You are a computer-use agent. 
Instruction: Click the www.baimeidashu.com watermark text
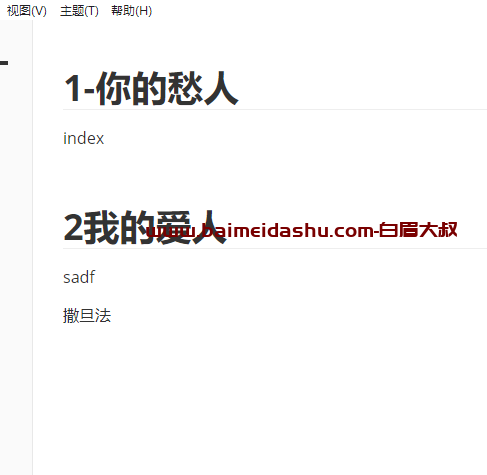[x=259, y=230]
